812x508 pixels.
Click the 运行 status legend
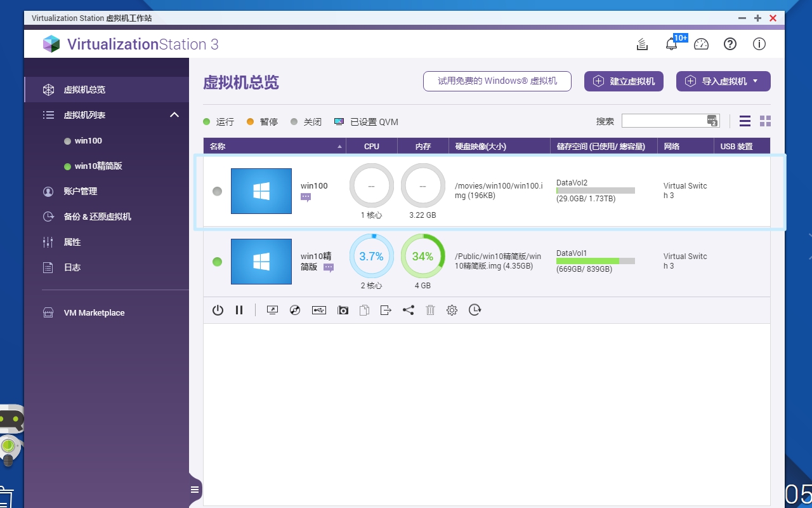219,122
